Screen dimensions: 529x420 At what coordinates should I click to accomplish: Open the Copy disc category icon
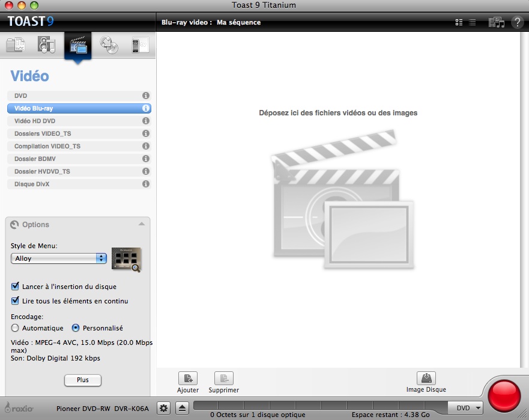pos(109,45)
